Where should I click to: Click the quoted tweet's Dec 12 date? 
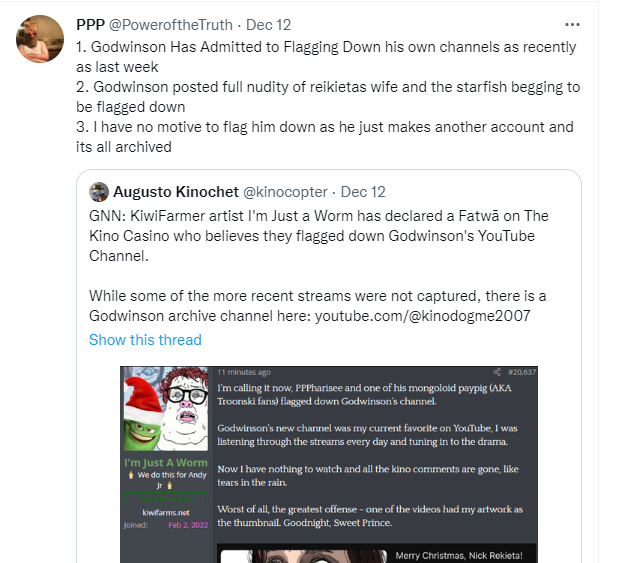tap(363, 192)
